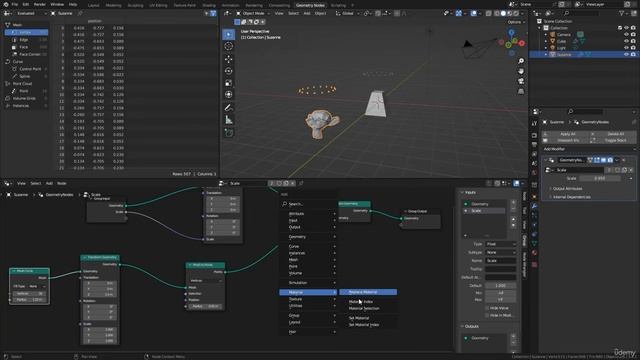Toggle visibility of Suzanne in outliner
The image size is (640, 360).
tap(626, 54)
